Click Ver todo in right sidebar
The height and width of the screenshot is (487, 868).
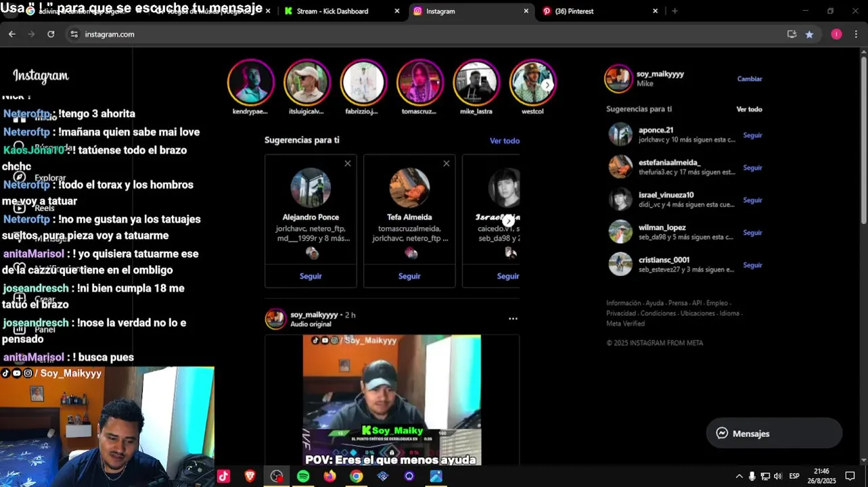[749, 109]
